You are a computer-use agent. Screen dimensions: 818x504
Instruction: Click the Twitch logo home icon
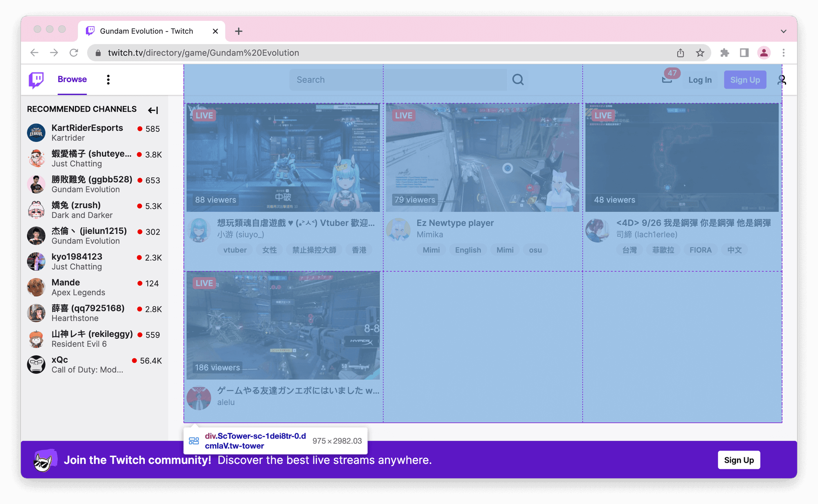click(36, 80)
